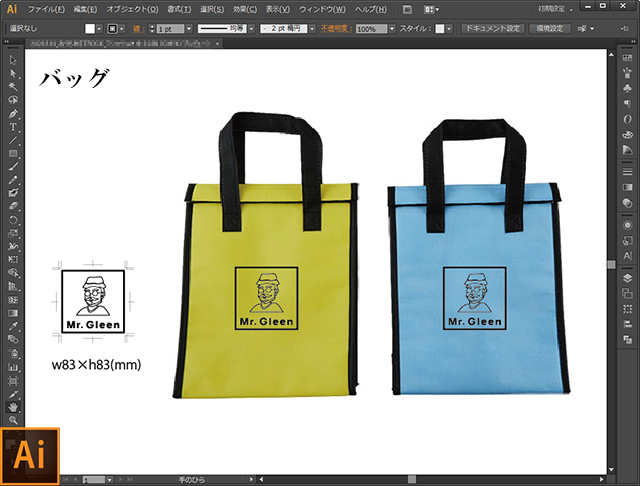Click the ドキュメント設定 button
This screenshot has width=640, height=486.
coord(492,29)
